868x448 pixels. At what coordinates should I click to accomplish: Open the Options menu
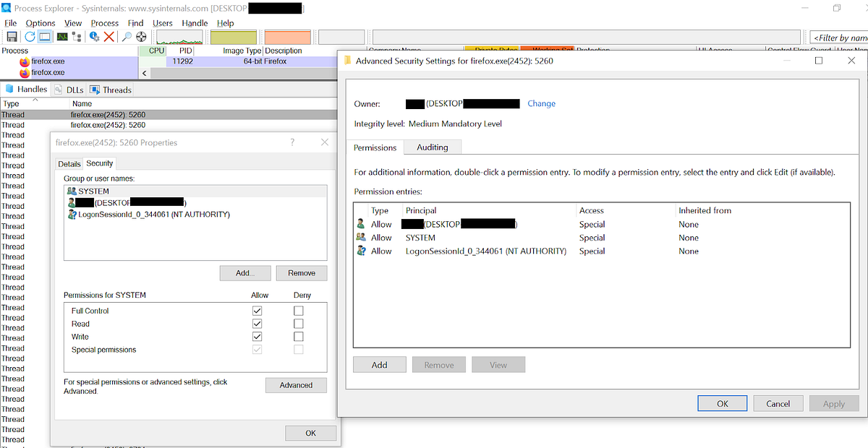coord(41,22)
